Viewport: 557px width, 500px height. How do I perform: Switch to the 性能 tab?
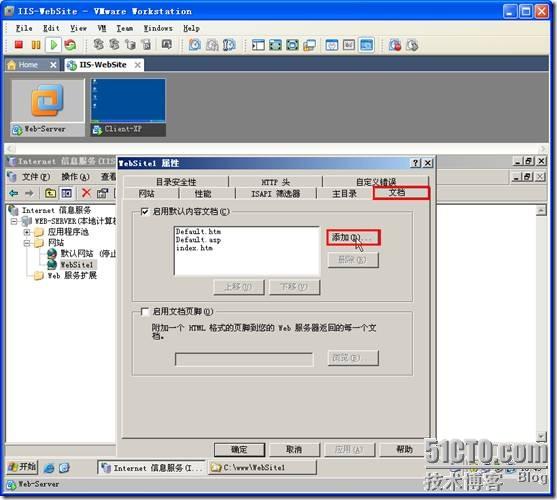tap(203, 194)
